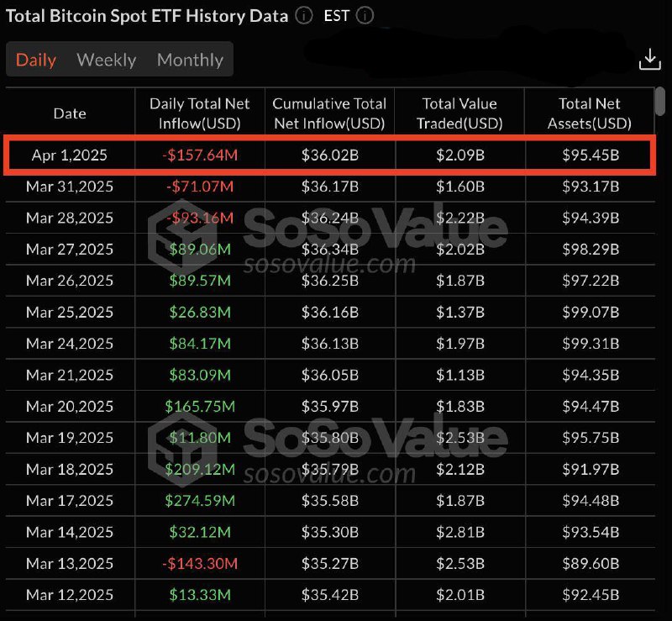Click Cumulative Total Net Inflow header
The height and width of the screenshot is (621, 672).
tap(329, 113)
